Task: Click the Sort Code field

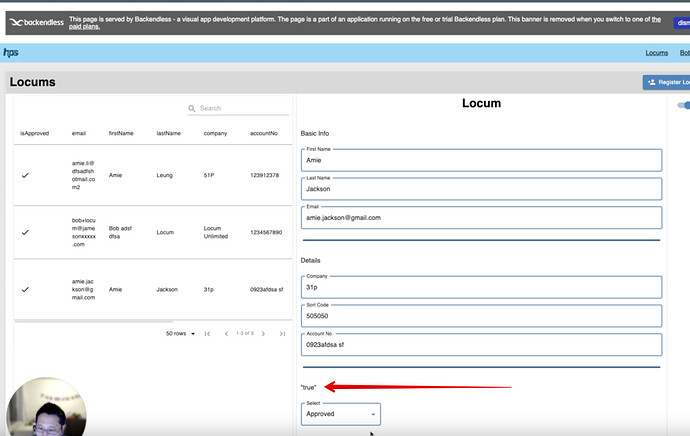Action: coord(481,316)
